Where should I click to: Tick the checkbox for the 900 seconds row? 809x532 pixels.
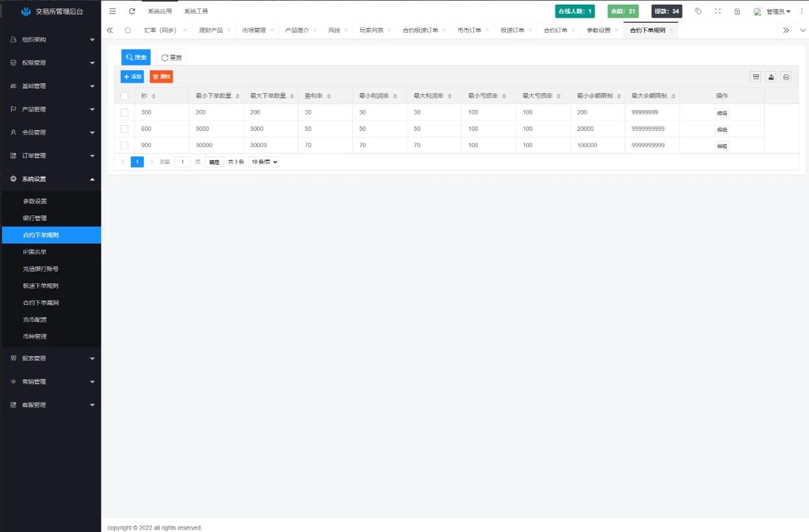coord(124,145)
